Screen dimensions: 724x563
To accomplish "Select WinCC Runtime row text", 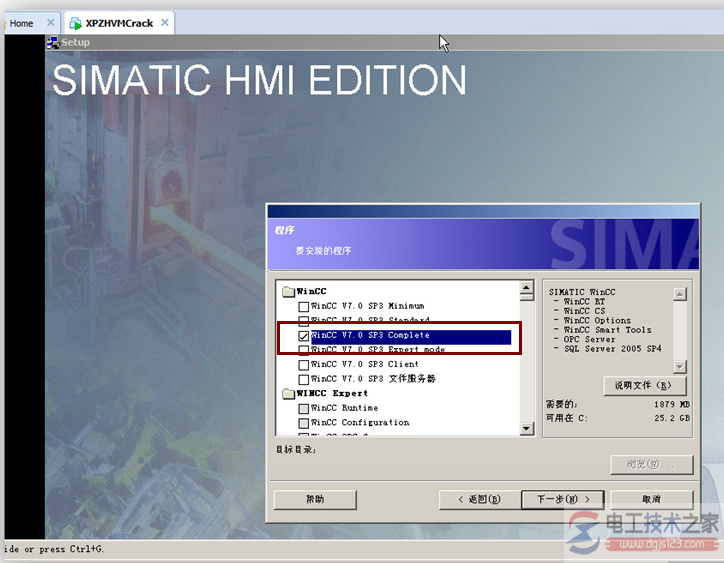I will tap(344, 408).
